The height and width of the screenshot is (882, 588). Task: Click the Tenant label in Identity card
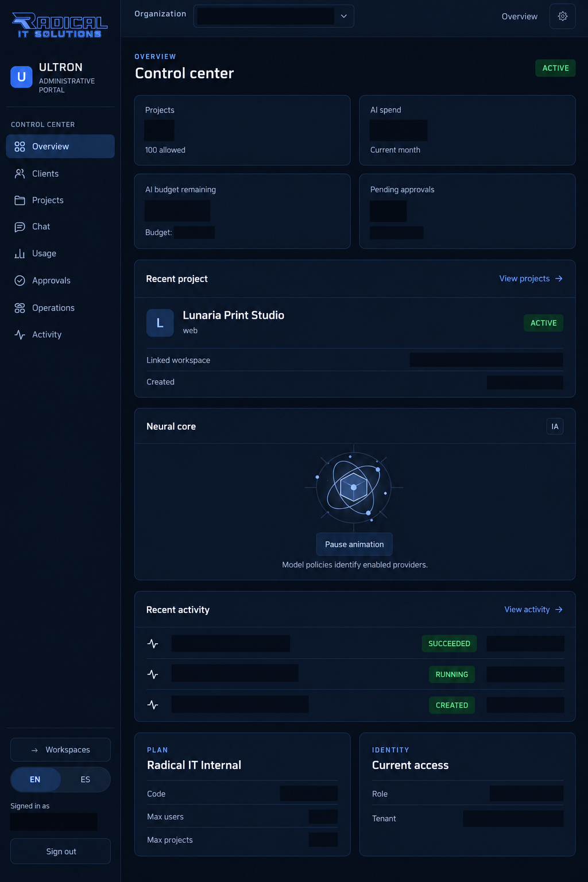pyautogui.click(x=384, y=818)
